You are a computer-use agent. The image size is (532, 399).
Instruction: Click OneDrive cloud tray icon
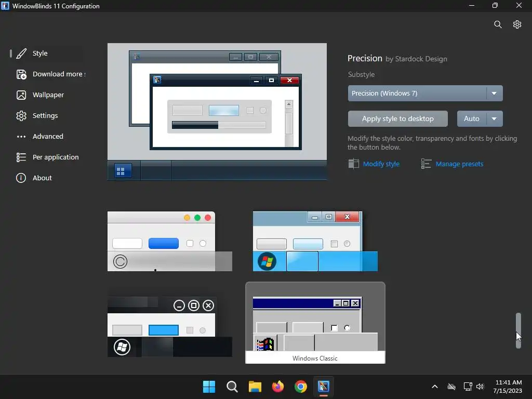tap(451, 387)
